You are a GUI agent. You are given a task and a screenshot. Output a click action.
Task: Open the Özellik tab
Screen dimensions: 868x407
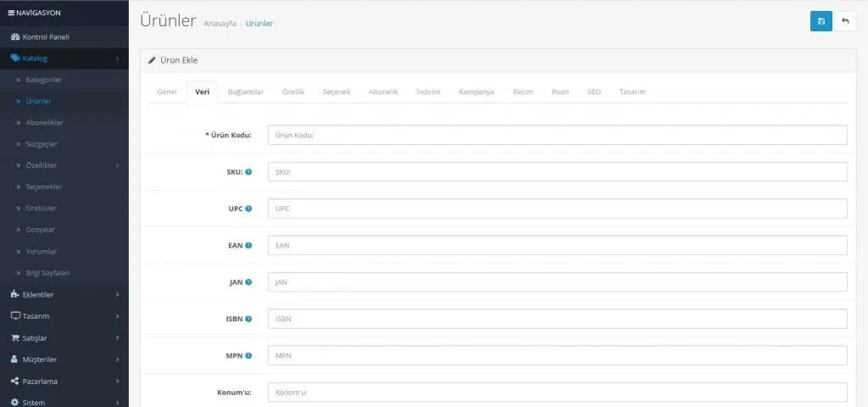[x=292, y=92]
